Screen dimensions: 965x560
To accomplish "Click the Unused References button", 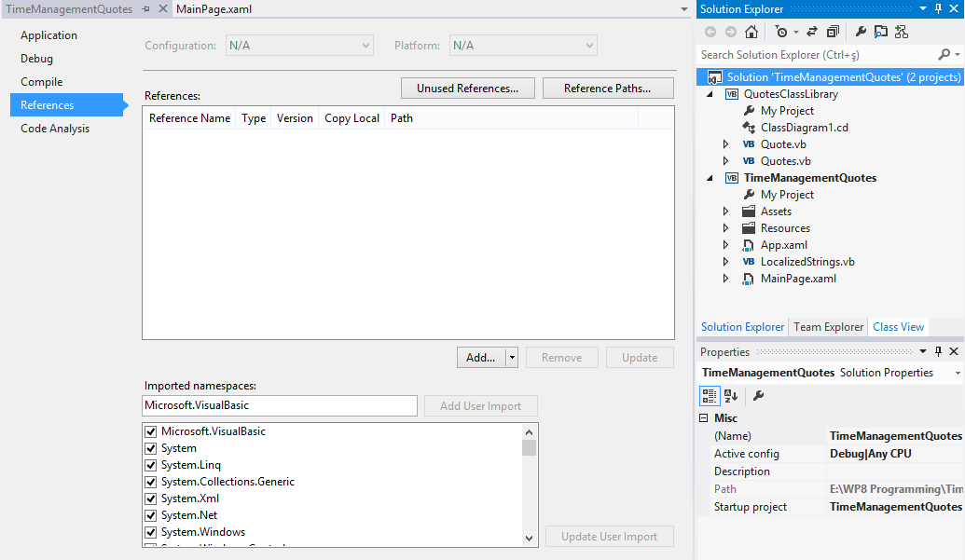I will coord(468,89).
